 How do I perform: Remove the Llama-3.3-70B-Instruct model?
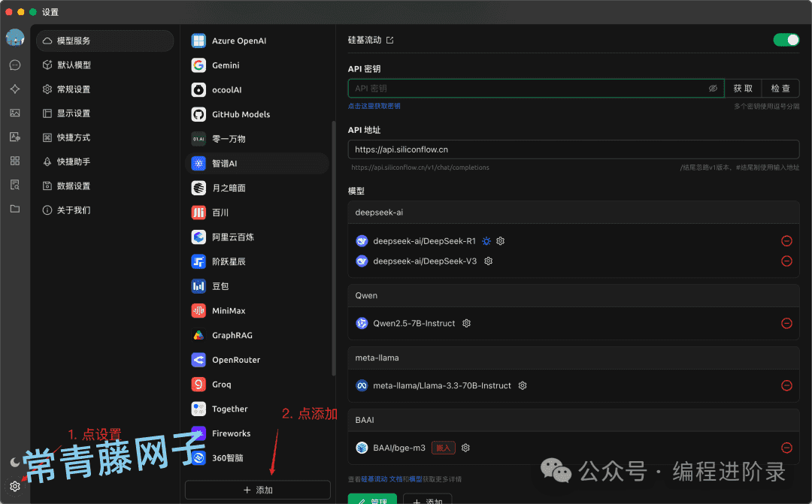[x=786, y=385]
